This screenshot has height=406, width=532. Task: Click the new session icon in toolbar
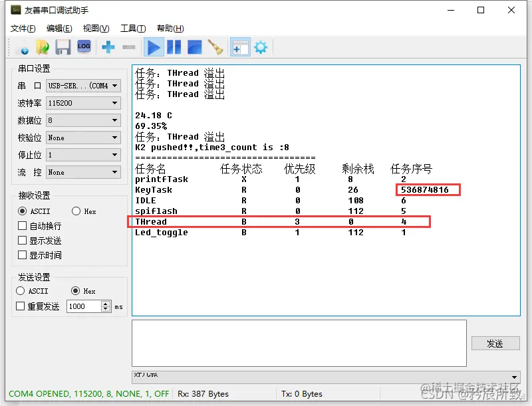point(23,47)
